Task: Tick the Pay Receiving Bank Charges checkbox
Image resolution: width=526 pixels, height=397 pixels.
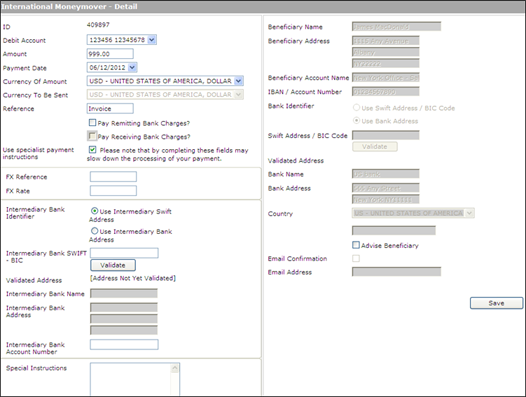Action: coord(92,136)
